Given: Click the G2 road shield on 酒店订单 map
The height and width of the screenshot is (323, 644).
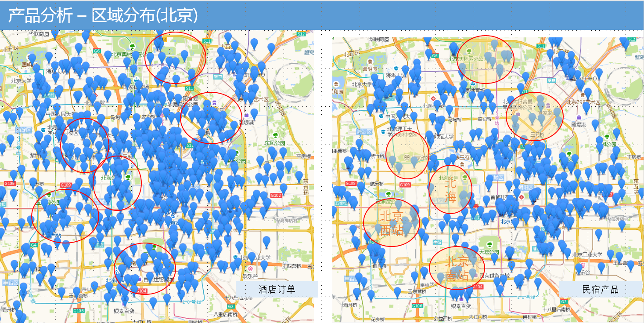Looking at the screenshot, I should click(x=231, y=306).
